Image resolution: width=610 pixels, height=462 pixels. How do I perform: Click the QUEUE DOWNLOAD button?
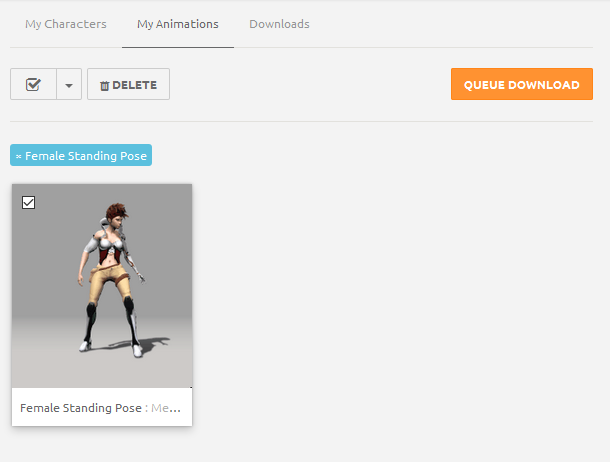tap(522, 84)
